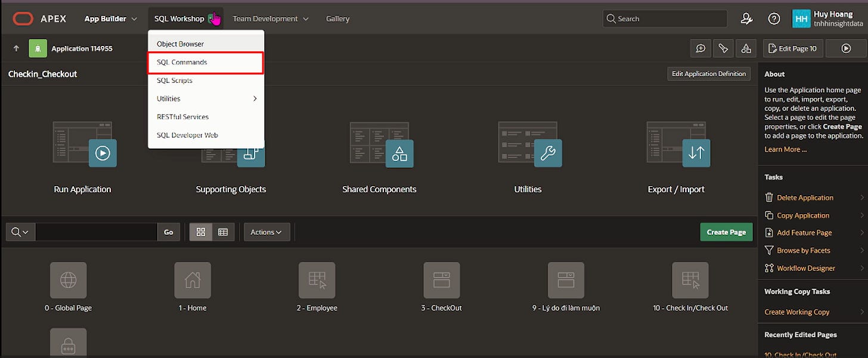Open SQL Developer Web menu entry
The height and width of the screenshot is (358, 868).
pyautogui.click(x=206, y=135)
